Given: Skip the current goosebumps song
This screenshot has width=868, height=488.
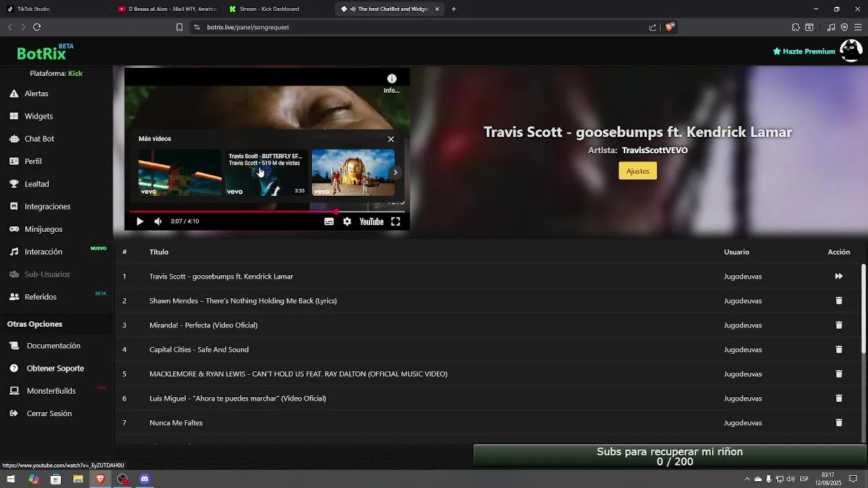Looking at the screenshot, I should tap(839, 277).
